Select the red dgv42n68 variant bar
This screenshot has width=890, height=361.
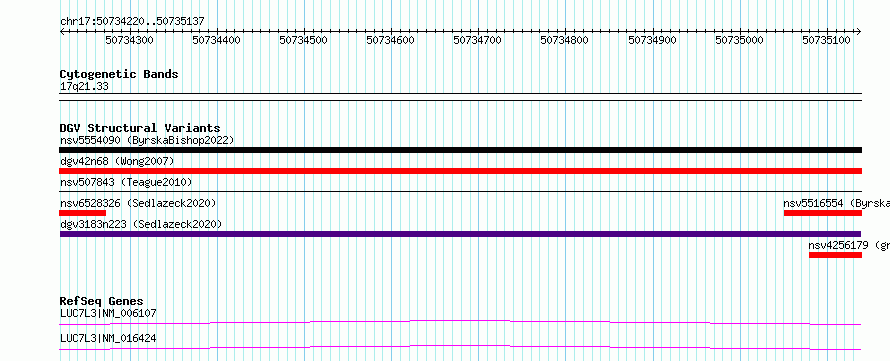(460, 171)
